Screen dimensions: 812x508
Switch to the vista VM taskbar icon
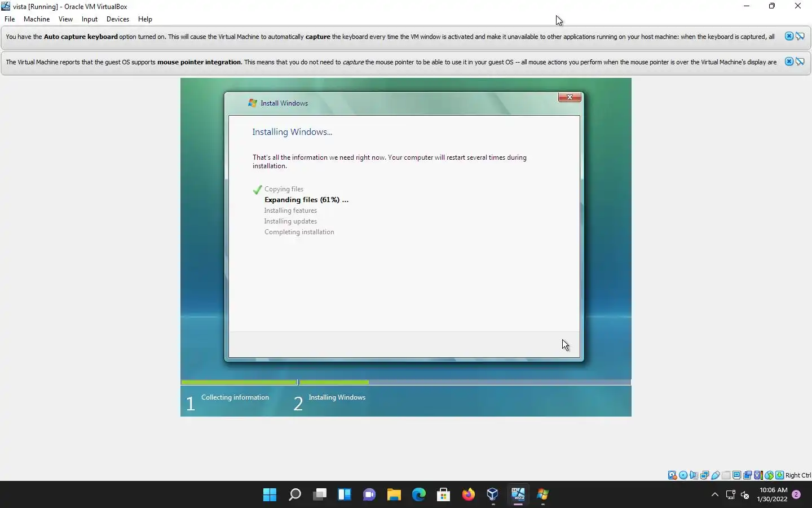click(x=518, y=495)
